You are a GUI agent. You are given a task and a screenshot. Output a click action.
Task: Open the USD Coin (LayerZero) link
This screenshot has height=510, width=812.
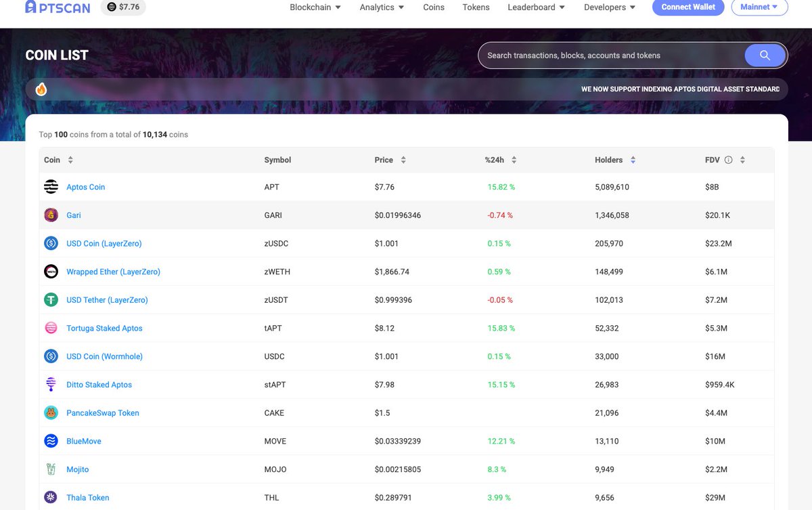click(x=104, y=243)
